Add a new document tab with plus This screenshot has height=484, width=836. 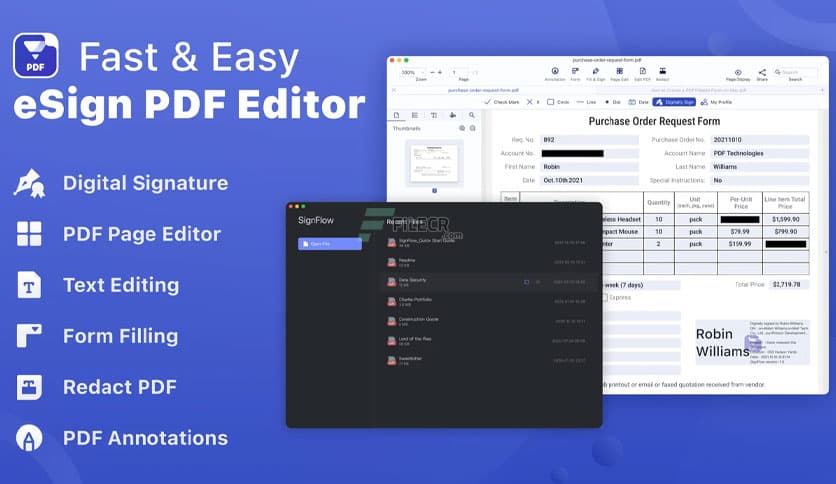(x=822, y=90)
